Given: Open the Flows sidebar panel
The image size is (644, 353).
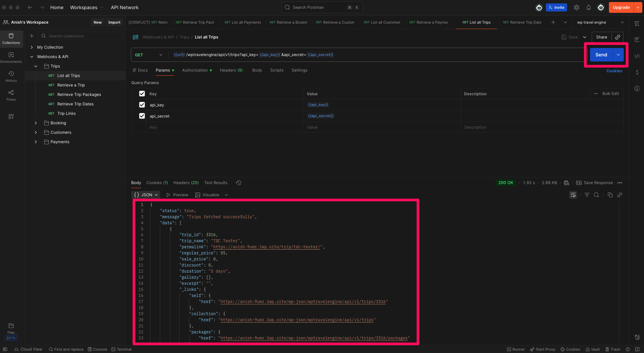Looking at the screenshot, I should pyautogui.click(x=11, y=95).
